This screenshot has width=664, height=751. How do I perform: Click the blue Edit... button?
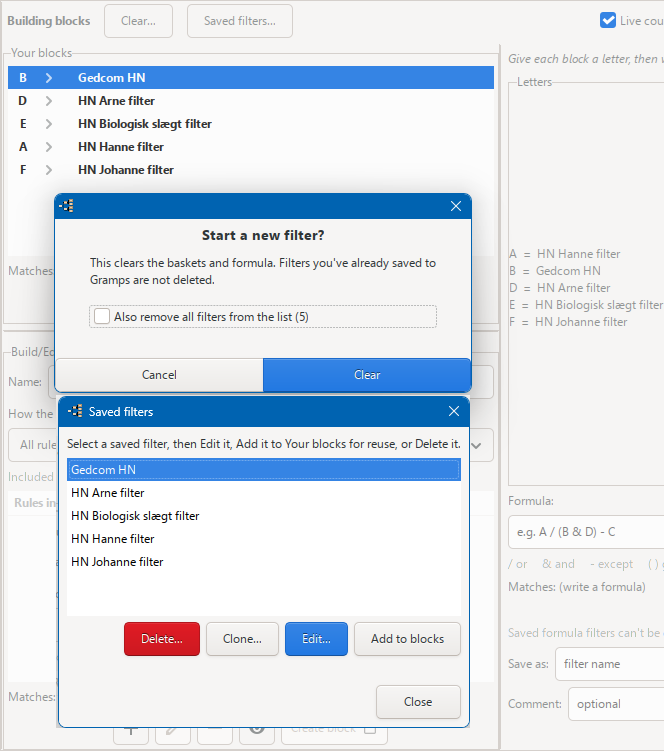(x=316, y=639)
